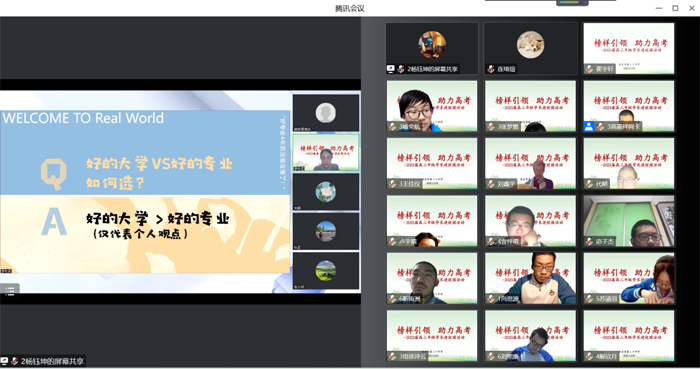Select the green-field avatar thumbnail in the shared screen

(x=325, y=271)
